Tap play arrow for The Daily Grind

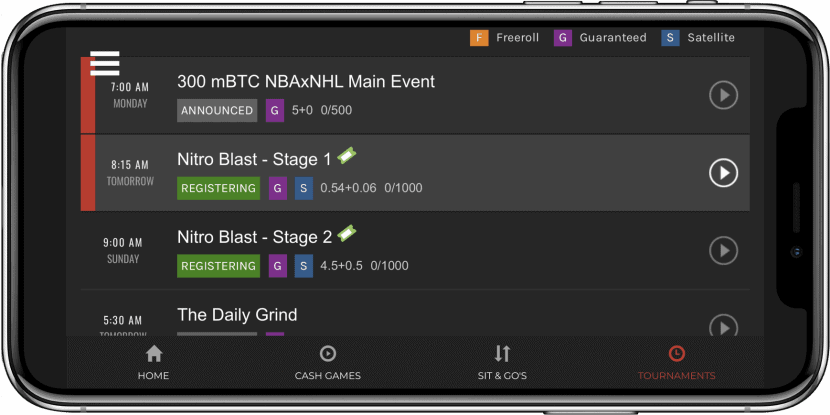coord(723,326)
